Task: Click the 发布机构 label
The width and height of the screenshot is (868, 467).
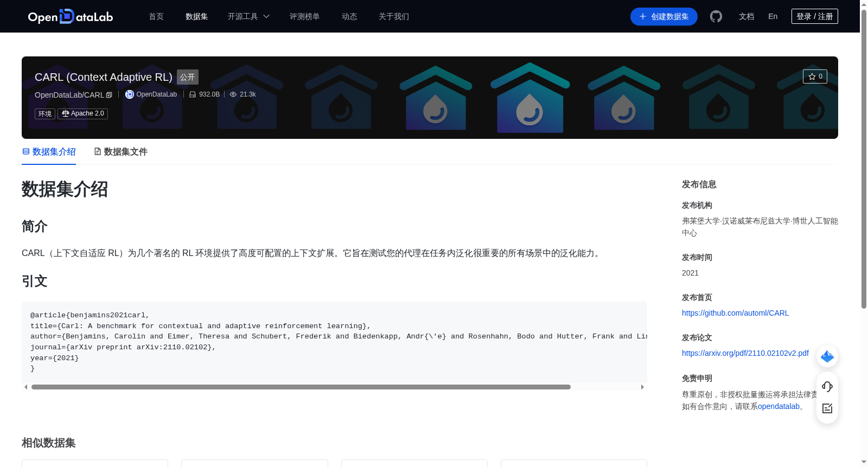Action: [x=697, y=205]
